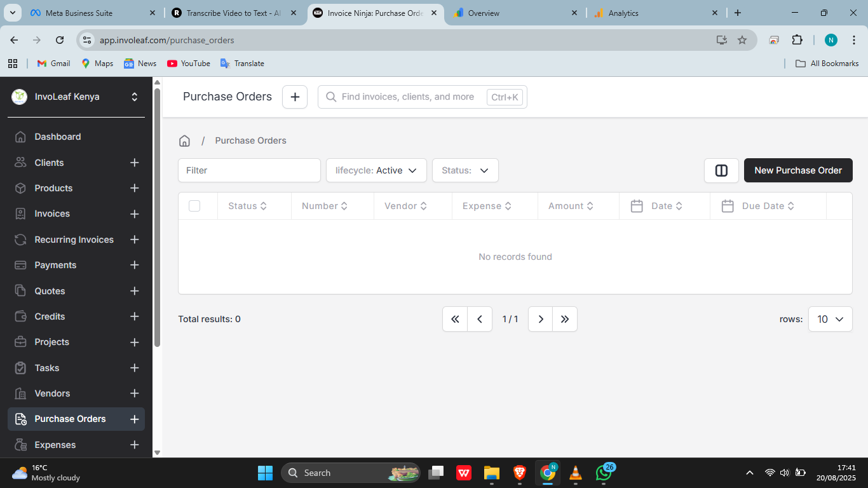The height and width of the screenshot is (488, 868).
Task: Jump to the first page of results
Action: 455,319
